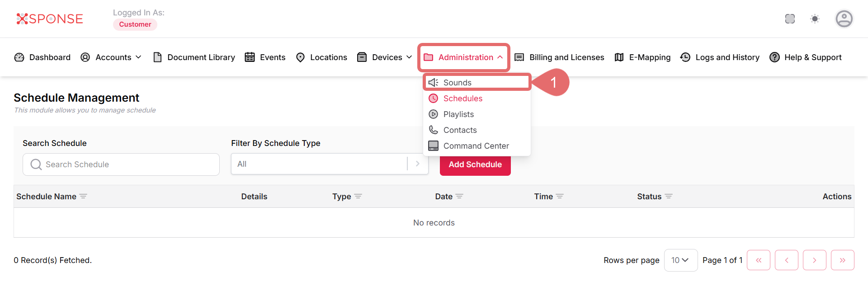Open Document Library from navigation
Screen dimensions: 868x305
click(x=194, y=57)
